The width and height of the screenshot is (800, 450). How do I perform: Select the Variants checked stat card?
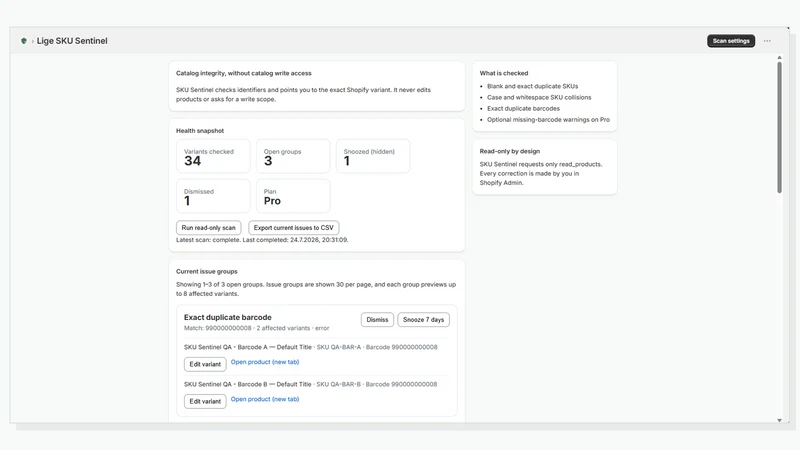pyautogui.click(x=213, y=156)
